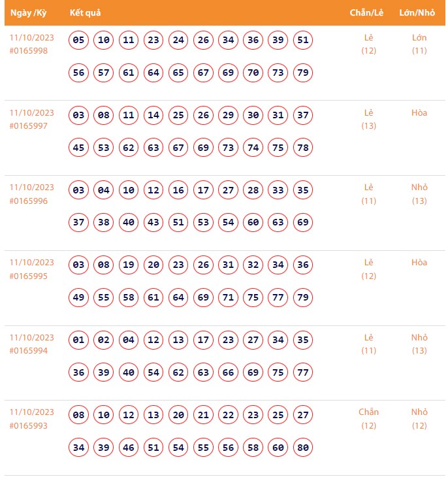Screen dimensions: 448x477
Task: Click the 'Chẵn (12)' result of draw #0165993
Action: (368, 419)
